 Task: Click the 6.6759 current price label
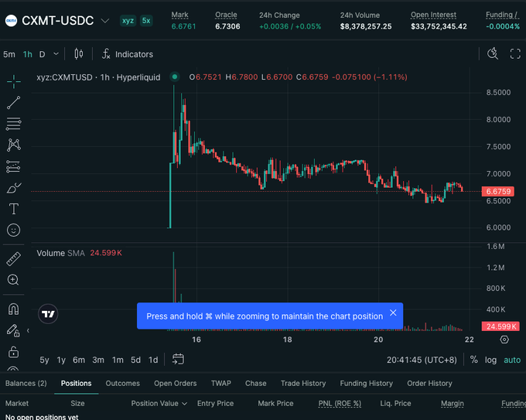[x=498, y=192]
